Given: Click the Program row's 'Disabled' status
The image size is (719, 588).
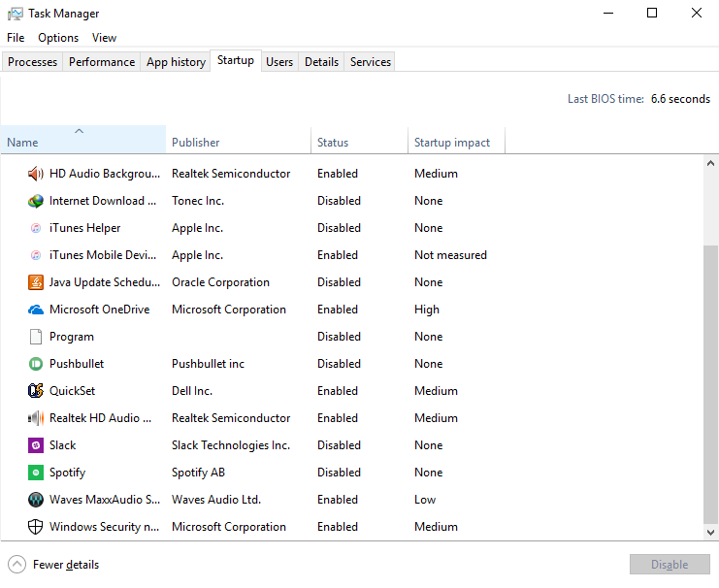Looking at the screenshot, I should 339,337.
